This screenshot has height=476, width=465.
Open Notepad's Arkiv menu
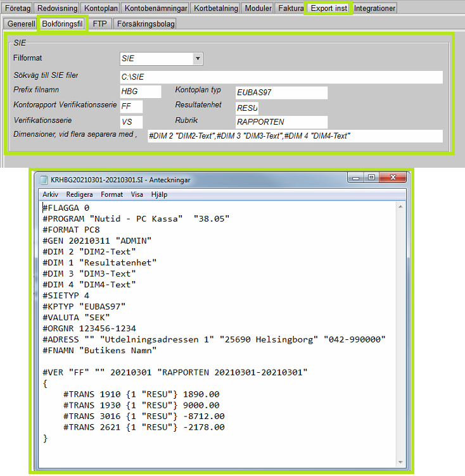pos(50,195)
